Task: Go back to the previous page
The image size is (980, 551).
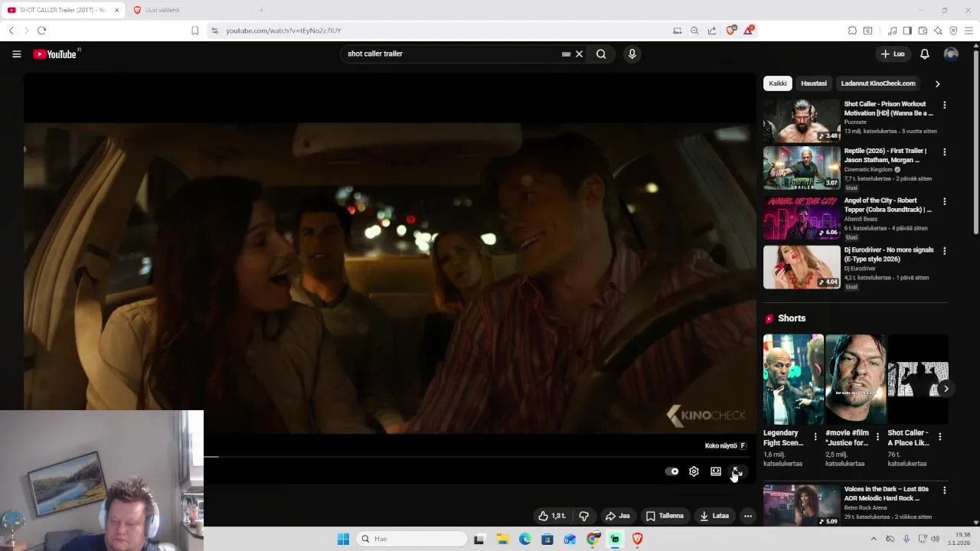Action: pos(11,31)
